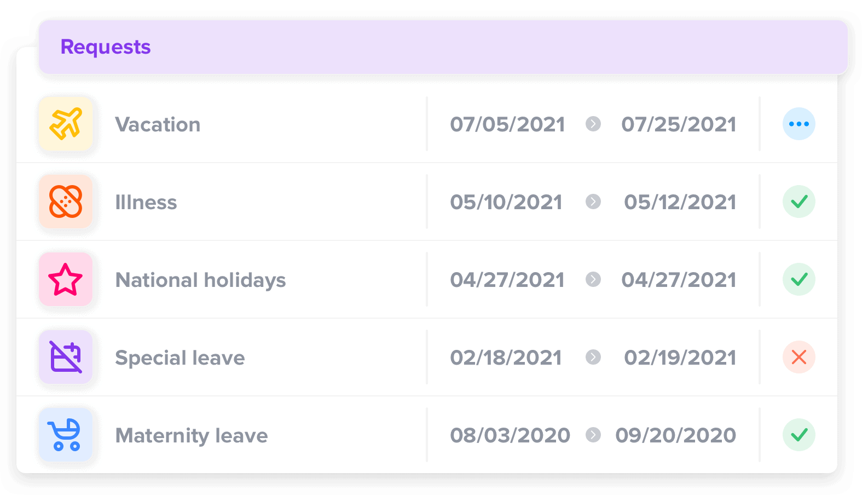Click the red X on the Special leave request

[x=799, y=358]
